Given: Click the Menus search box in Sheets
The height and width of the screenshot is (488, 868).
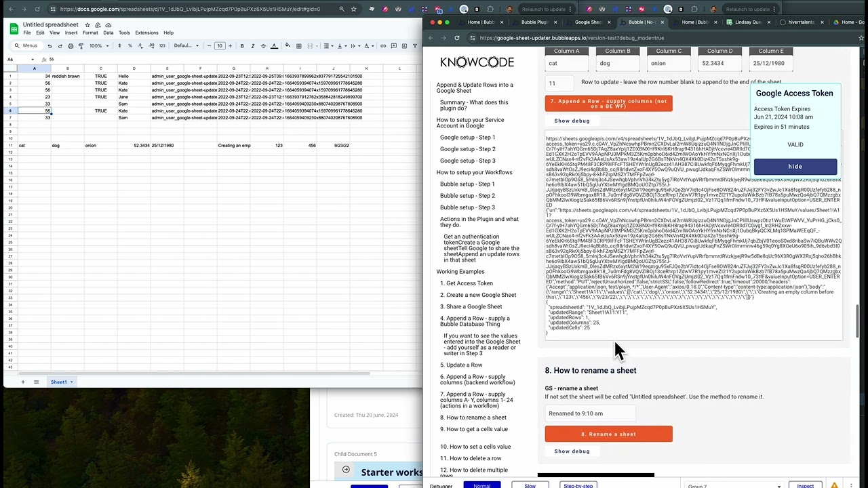Looking at the screenshot, I should (x=28, y=46).
